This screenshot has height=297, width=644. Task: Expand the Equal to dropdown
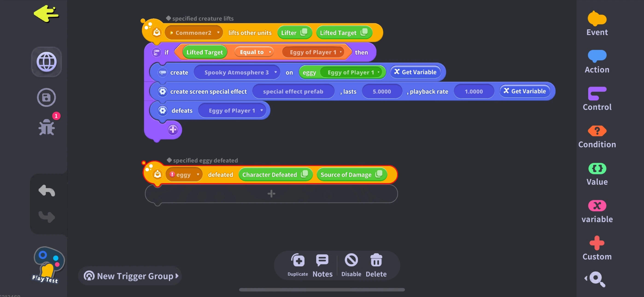pyautogui.click(x=254, y=52)
